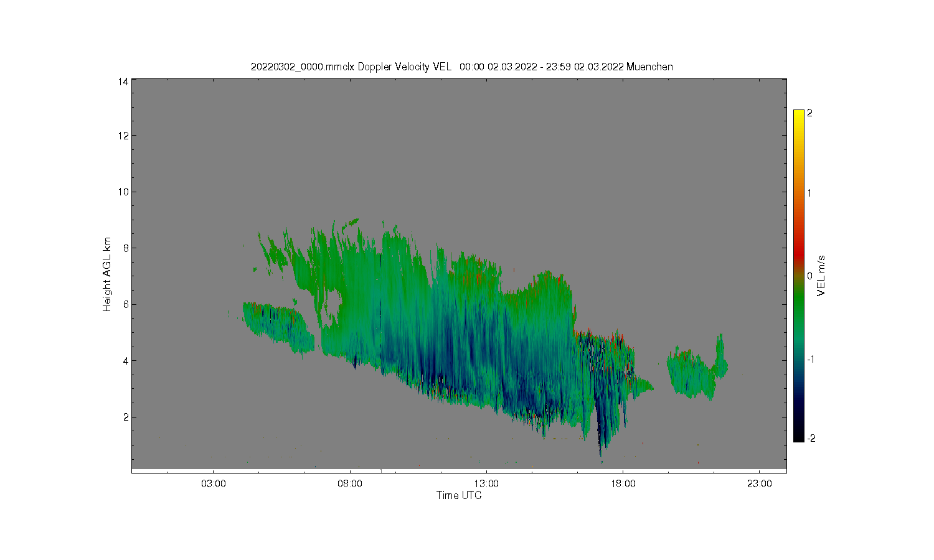Click the colorbar value 0 label
Image resolution: width=934 pixels, height=560 pixels.
pyautogui.click(x=809, y=276)
